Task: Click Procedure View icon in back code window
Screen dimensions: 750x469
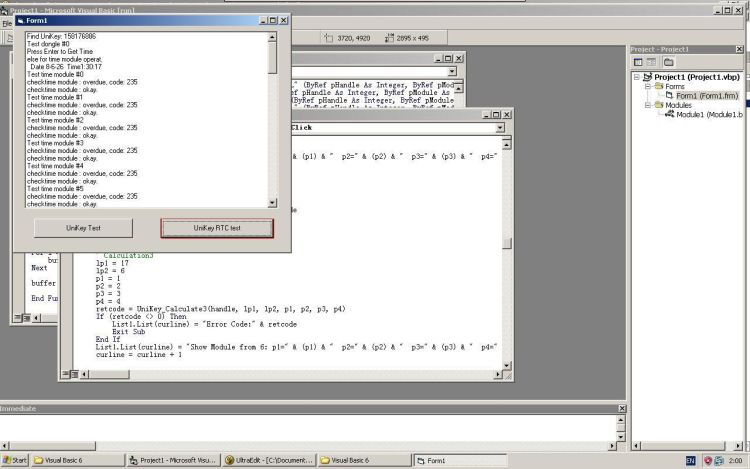Action: pyautogui.click(x=18, y=318)
